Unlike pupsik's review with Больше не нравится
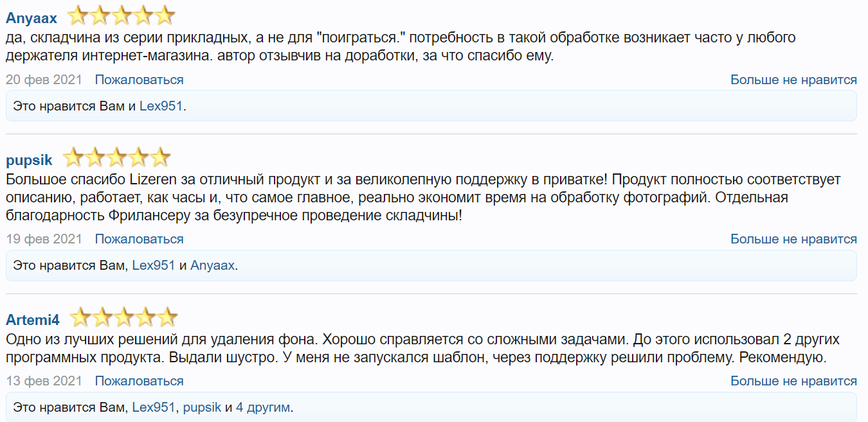 [x=793, y=239]
